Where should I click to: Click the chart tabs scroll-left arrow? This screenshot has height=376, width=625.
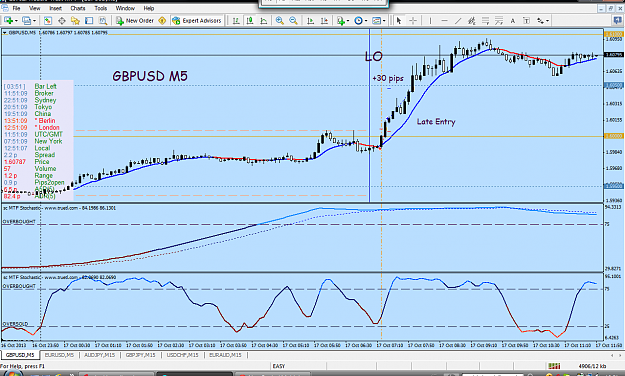click(612, 355)
